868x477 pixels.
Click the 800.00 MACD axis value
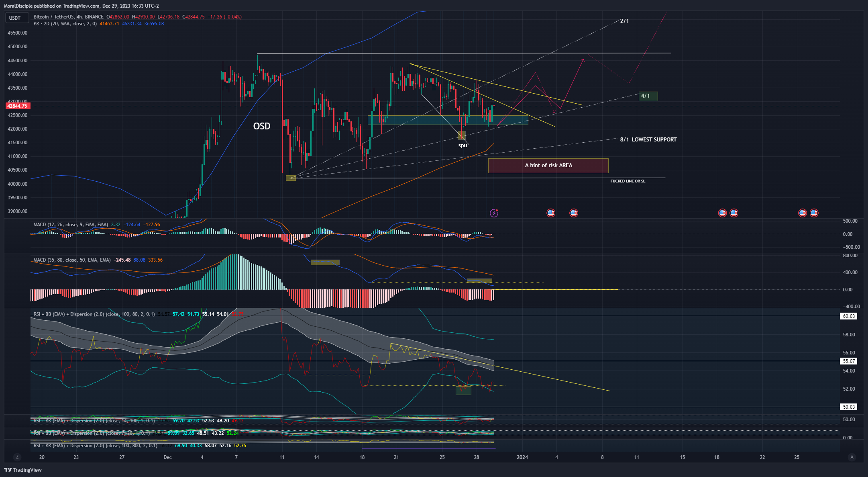coord(850,256)
